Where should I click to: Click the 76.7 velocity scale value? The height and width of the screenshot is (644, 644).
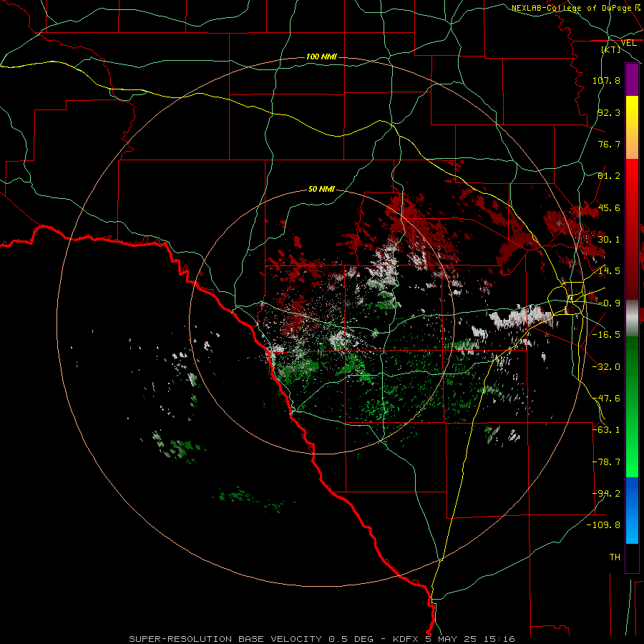(x=609, y=144)
